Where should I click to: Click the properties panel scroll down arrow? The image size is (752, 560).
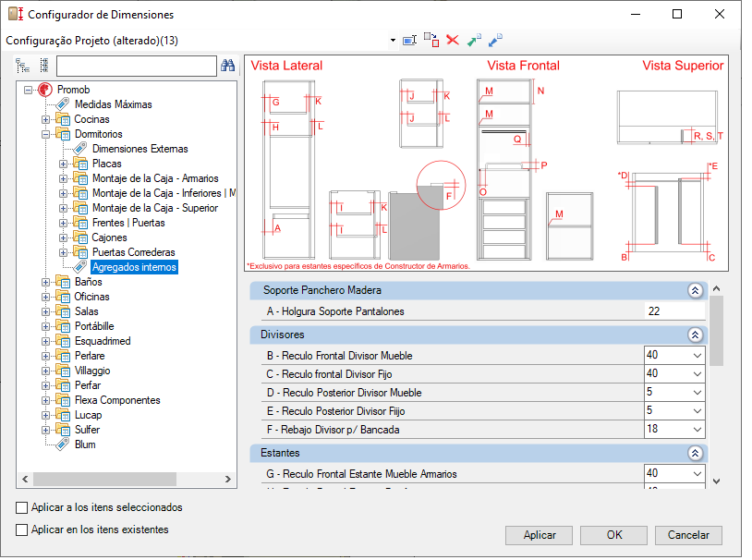click(x=717, y=481)
